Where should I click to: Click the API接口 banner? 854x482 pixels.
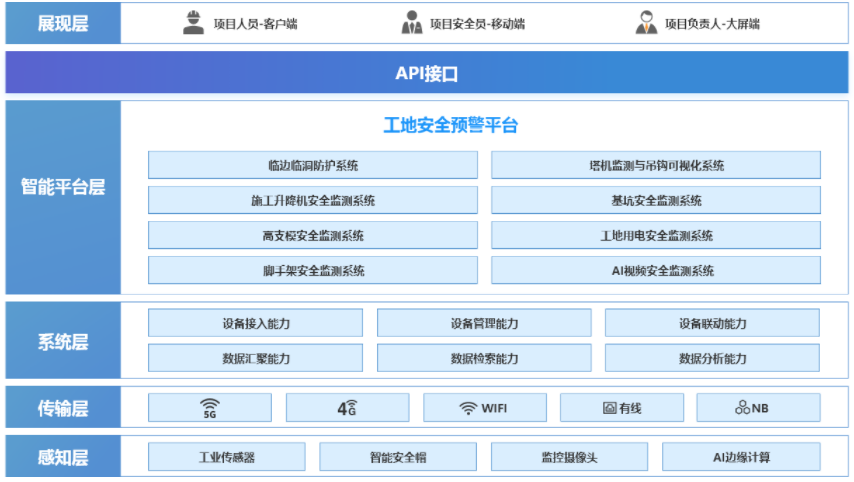pos(426,73)
